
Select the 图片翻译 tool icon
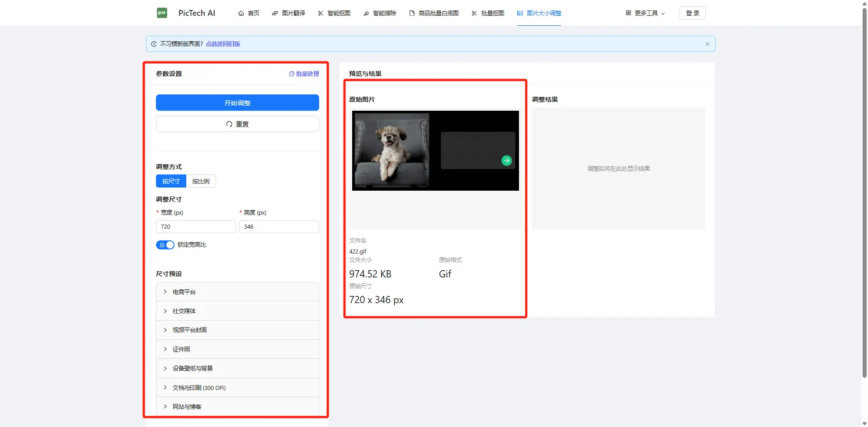275,13
